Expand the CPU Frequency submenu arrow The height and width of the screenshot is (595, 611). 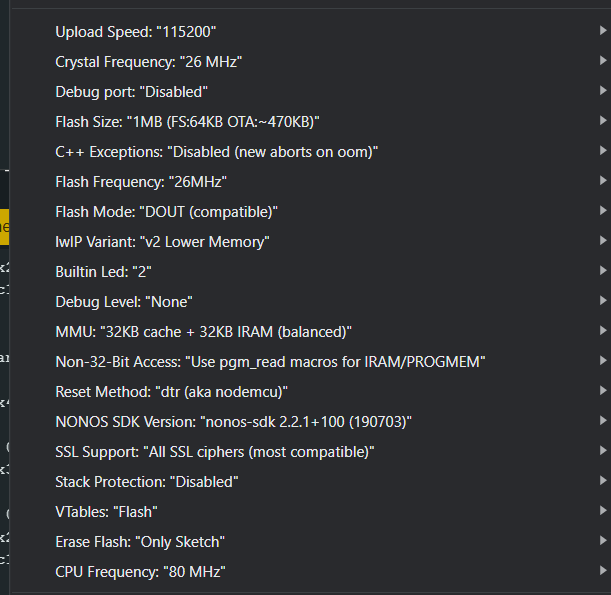[x=603, y=570]
